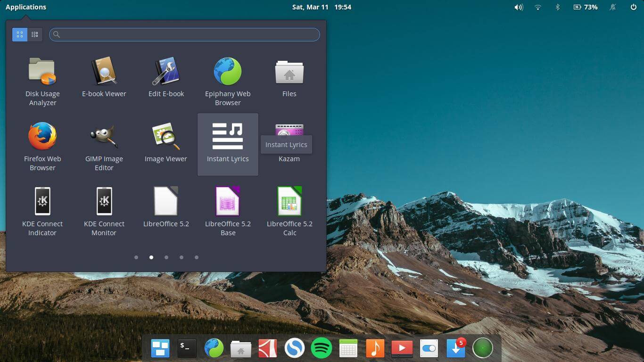Screen dimensions: 644x362
Task: Open Calendar from the dock
Action: tap(348, 348)
